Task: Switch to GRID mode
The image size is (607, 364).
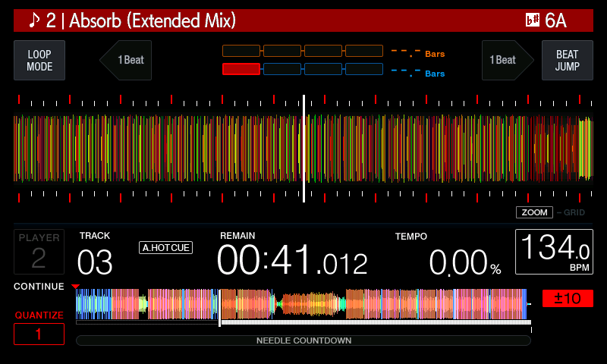Action: tap(574, 212)
